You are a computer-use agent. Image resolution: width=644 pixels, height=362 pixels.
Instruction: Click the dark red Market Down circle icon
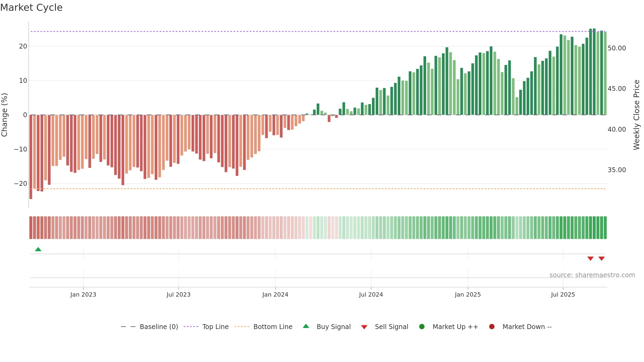[x=492, y=327]
